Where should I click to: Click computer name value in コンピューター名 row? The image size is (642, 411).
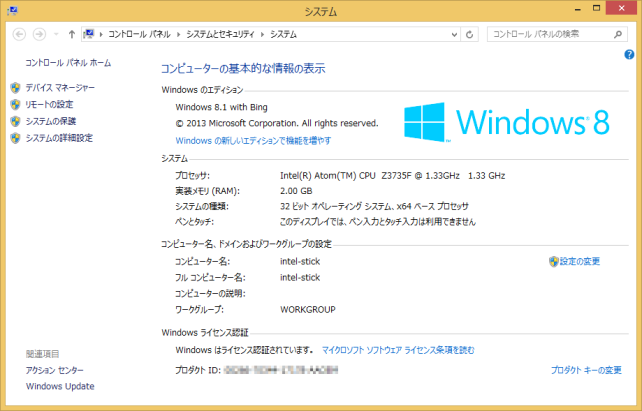[x=300, y=261]
